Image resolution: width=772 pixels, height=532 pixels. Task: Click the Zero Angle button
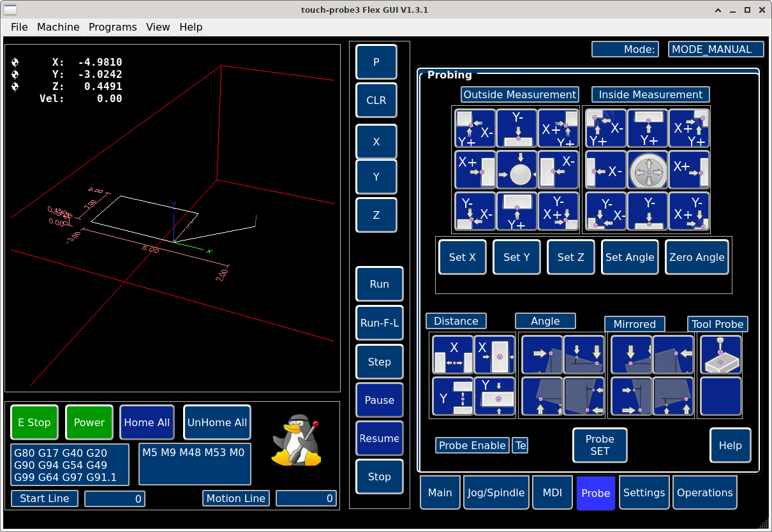click(697, 257)
